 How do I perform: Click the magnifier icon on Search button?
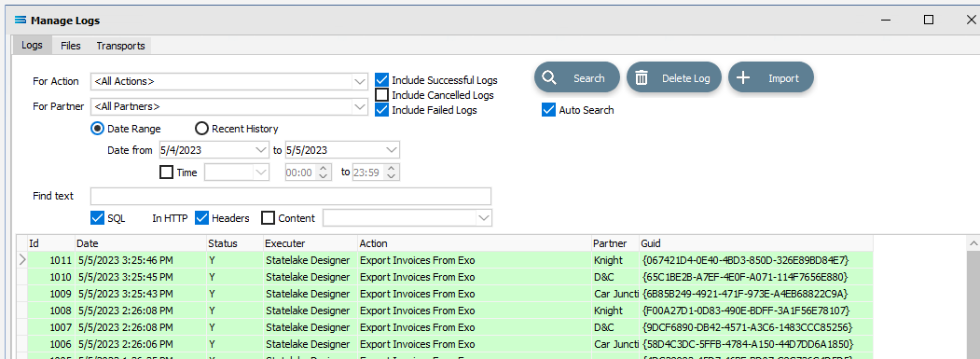pos(549,78)
